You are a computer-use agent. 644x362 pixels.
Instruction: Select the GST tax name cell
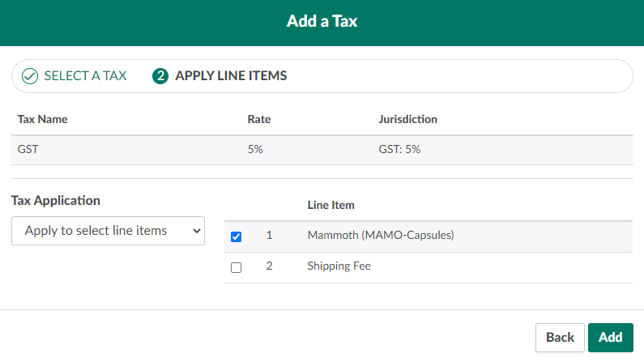point(28,149)
